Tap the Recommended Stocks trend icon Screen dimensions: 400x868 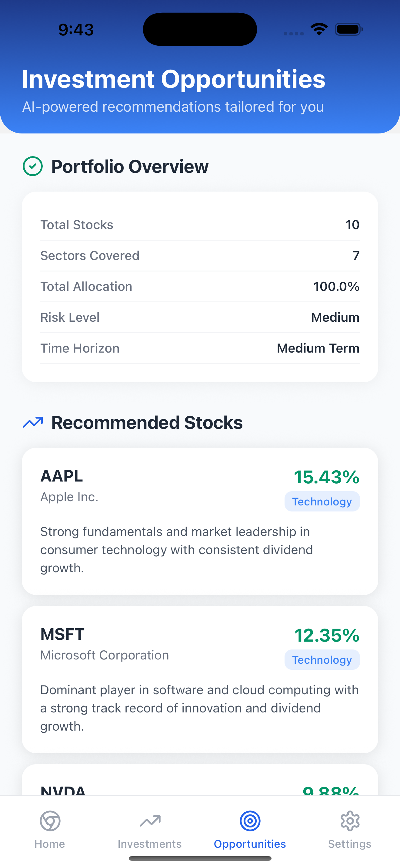pyautogui.click(x=33, y=422)
